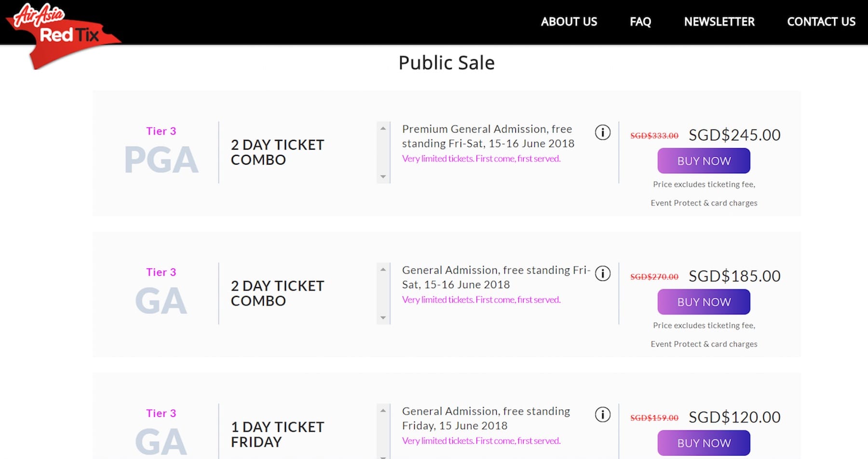Go to the FAQ page
Screen dimensions: 868x459
(640, 22)
